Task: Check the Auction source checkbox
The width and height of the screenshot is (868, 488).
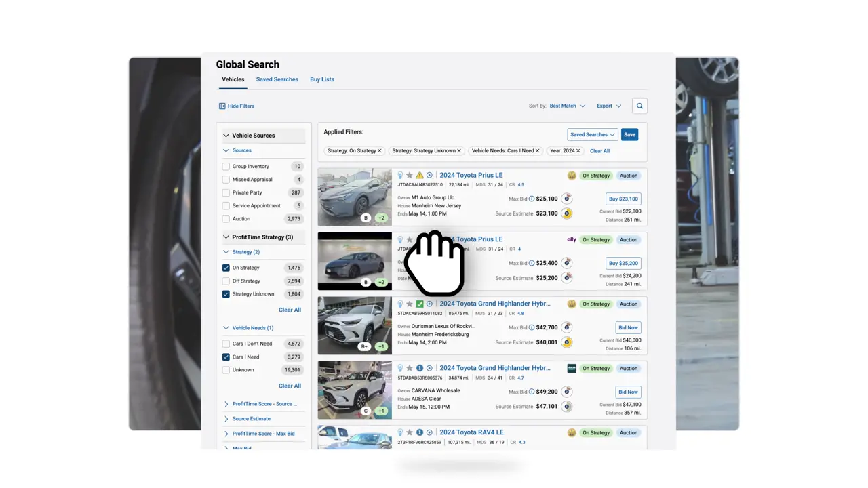Action: tap(226, 219)
